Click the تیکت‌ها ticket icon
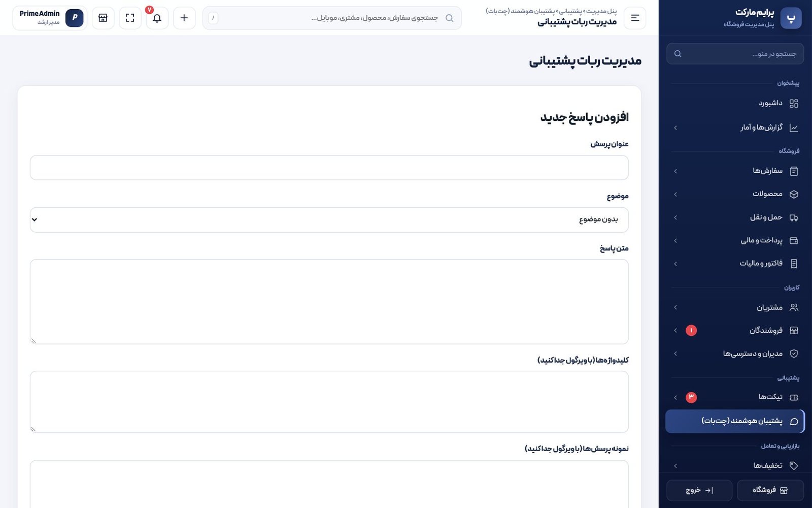This screenshot has height=508, width=812. coord(794,397)
